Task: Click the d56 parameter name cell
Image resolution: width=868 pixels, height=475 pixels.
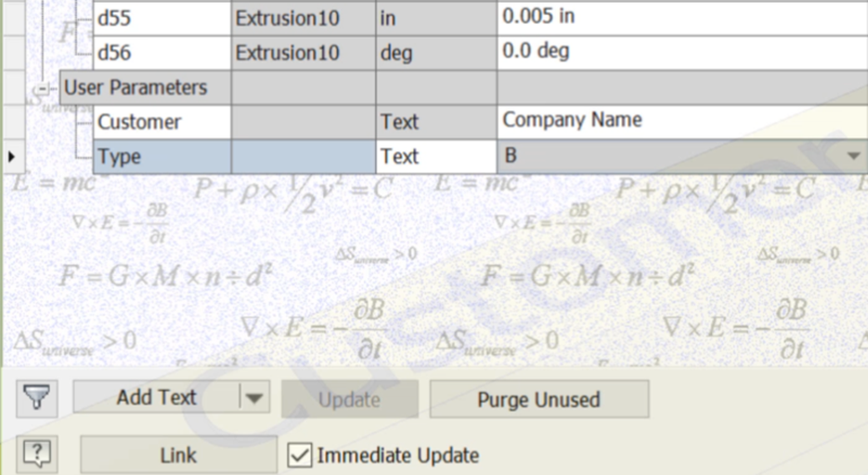Action: pyautogui.click(x=162, y=53)
